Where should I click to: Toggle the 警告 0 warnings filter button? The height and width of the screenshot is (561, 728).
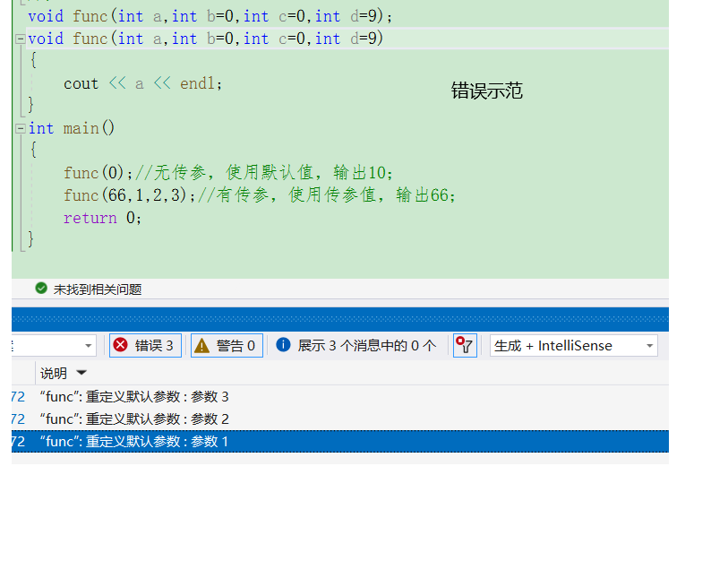click(x=226, y=345)
